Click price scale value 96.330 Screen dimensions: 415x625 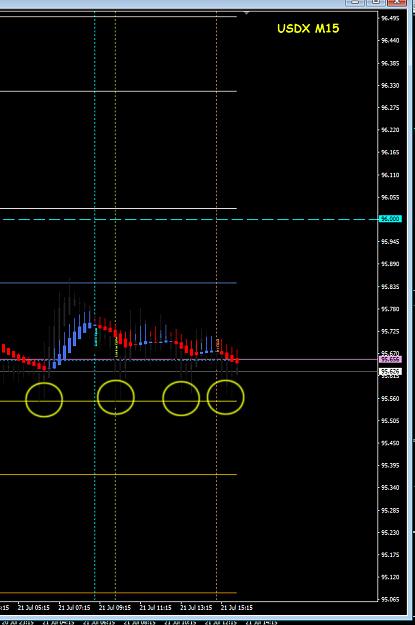click(x=390, y=86)
